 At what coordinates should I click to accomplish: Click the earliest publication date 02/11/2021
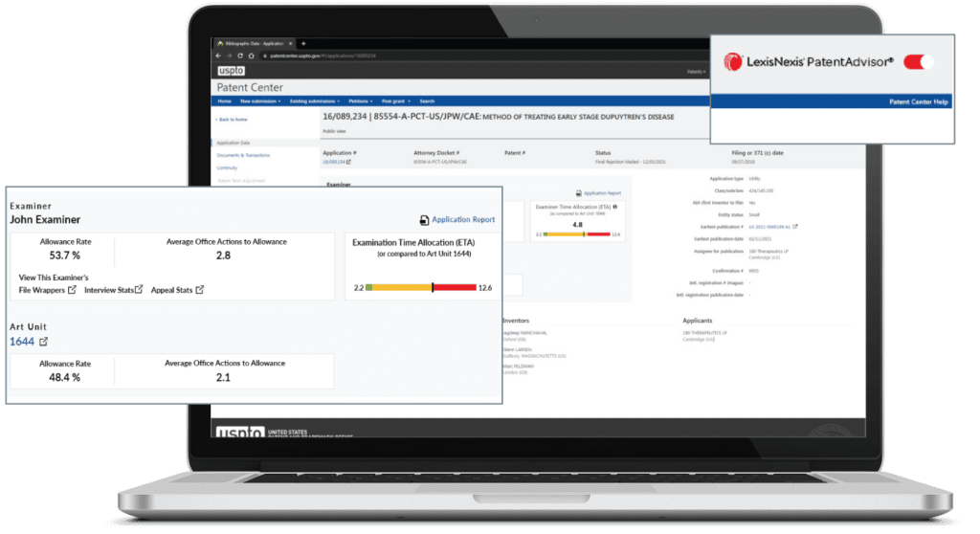pyautogui.click(x=760, y=239)
